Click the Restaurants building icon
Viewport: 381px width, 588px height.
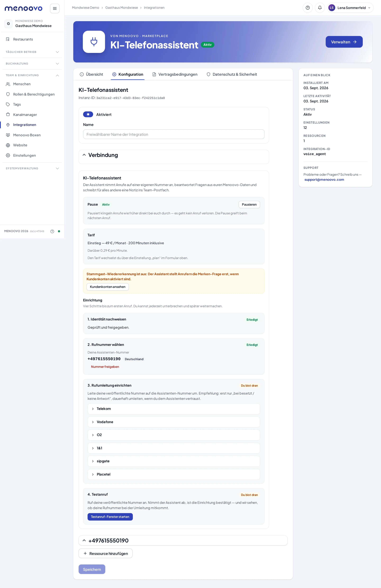8,39
